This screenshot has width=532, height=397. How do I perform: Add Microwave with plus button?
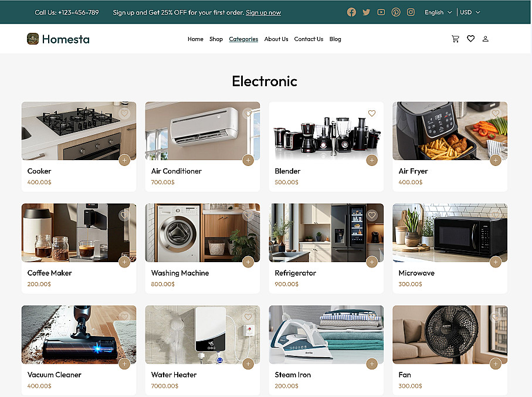(496, 262)
